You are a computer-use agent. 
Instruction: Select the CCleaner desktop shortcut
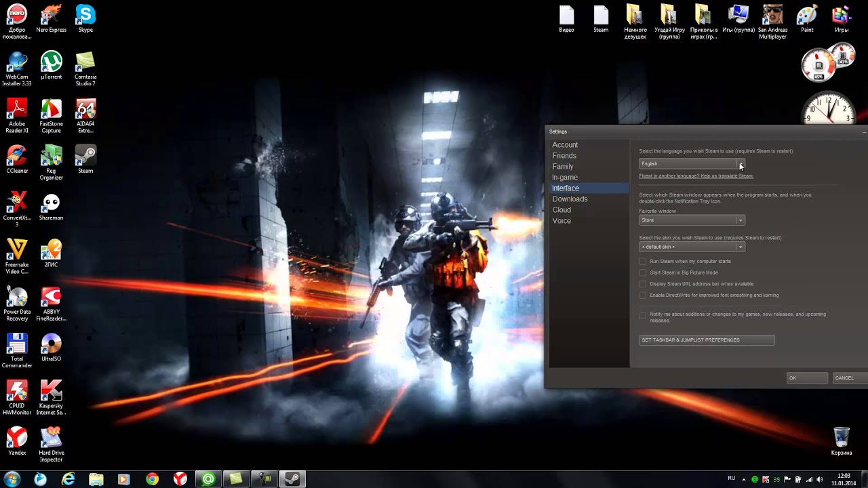tap(17, 159)
